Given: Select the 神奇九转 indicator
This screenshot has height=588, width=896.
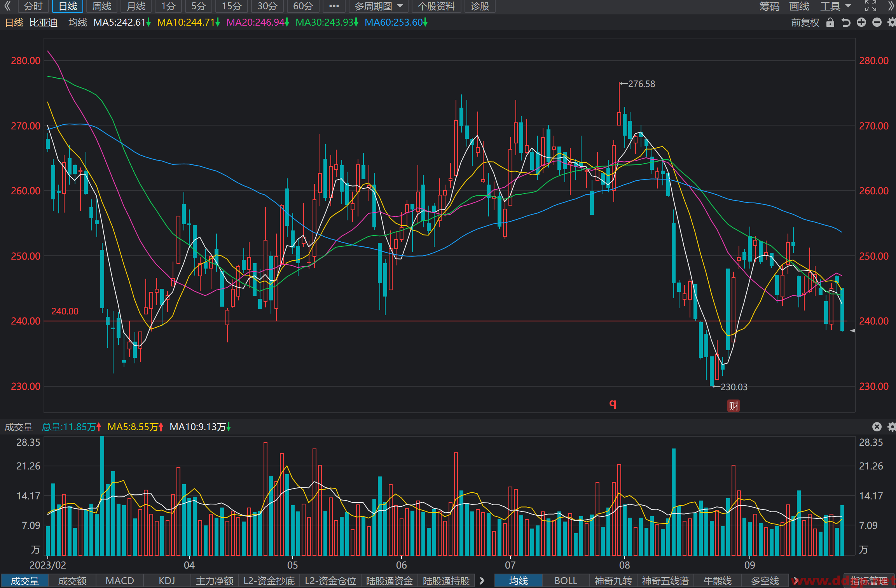Looking at the screenshot, I should tap(613, 581).
